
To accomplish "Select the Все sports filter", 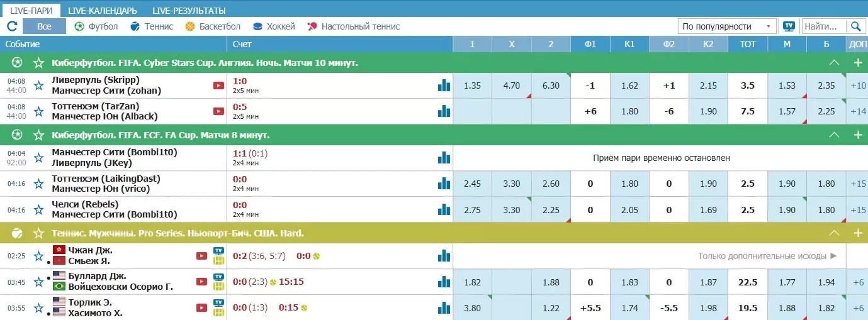I will coord(44,26).
